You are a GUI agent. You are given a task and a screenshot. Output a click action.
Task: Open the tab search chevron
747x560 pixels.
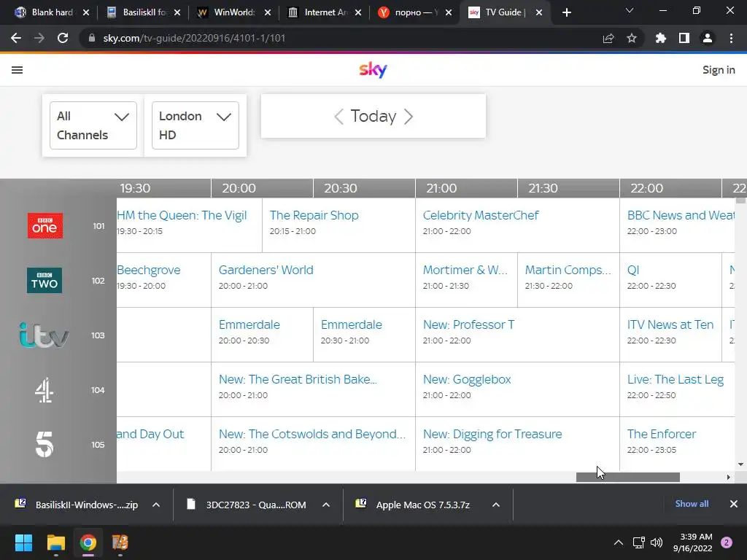[x=630, y=10]
